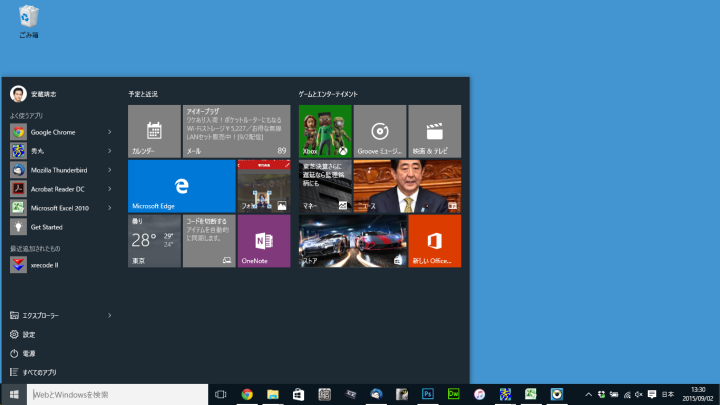Open the 映画 & テレビ tile

pyautogui.click(x=434, y=131)
